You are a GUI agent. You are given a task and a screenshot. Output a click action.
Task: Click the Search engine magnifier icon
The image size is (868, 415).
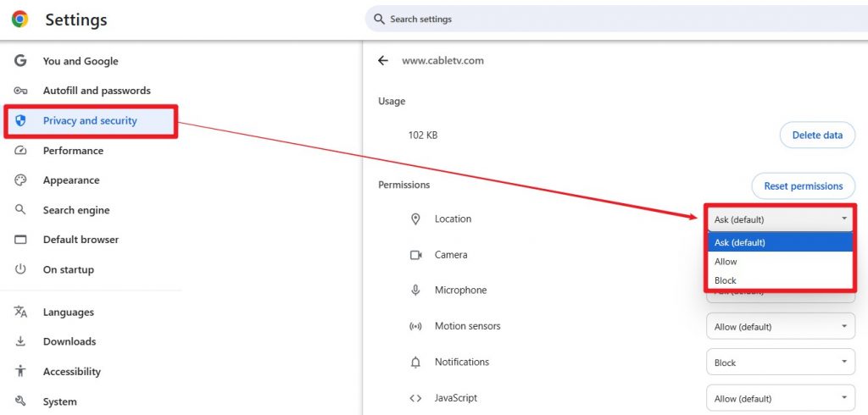point(20,210)
